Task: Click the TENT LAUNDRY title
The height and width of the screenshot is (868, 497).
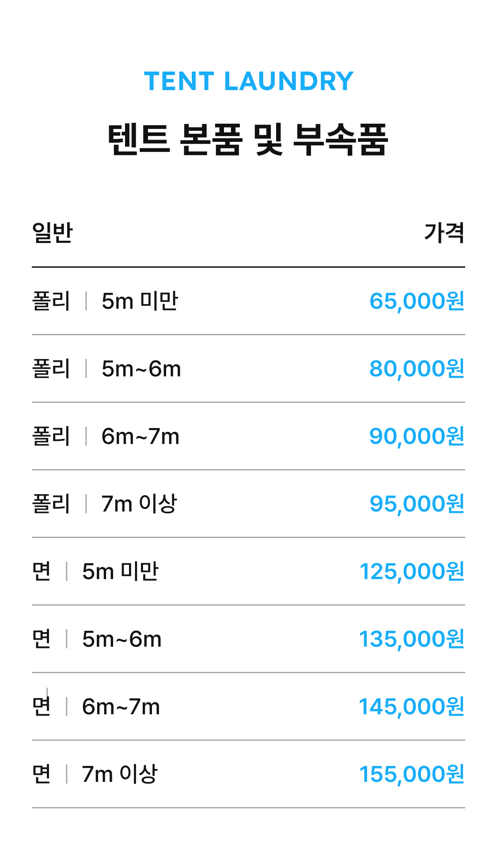Action: (x=248, y=81)
